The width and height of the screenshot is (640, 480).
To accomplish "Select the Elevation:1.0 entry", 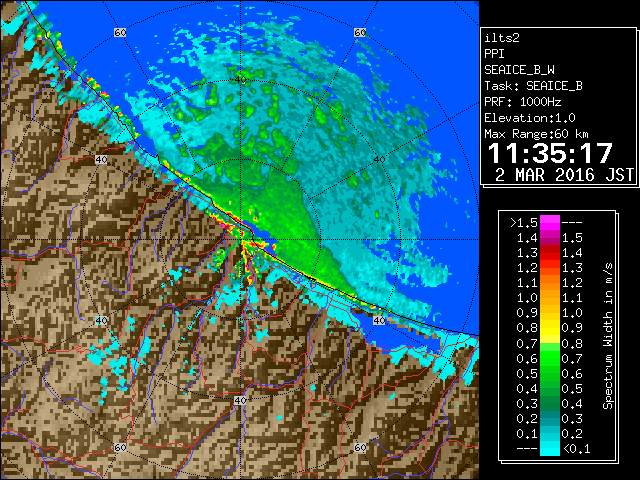I will tap(530, 118).
